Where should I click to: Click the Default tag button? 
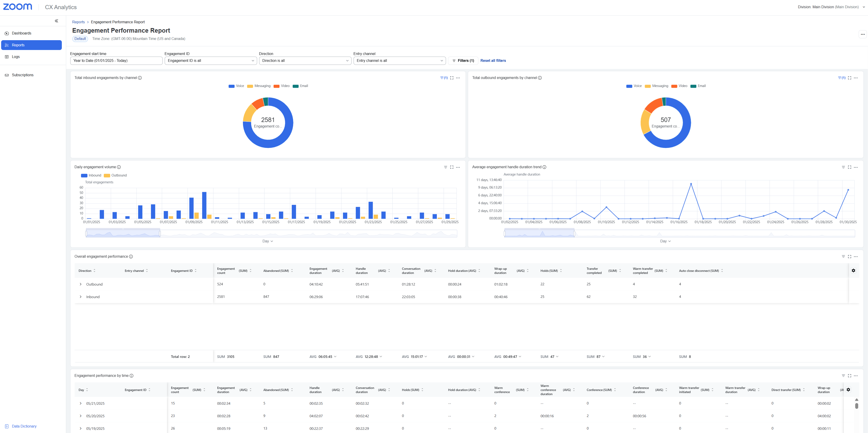80,39
